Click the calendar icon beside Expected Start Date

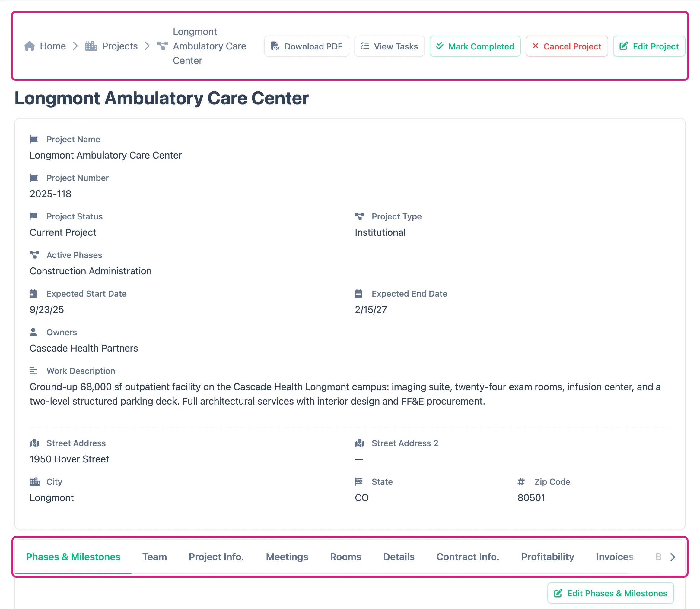(33, 293)
